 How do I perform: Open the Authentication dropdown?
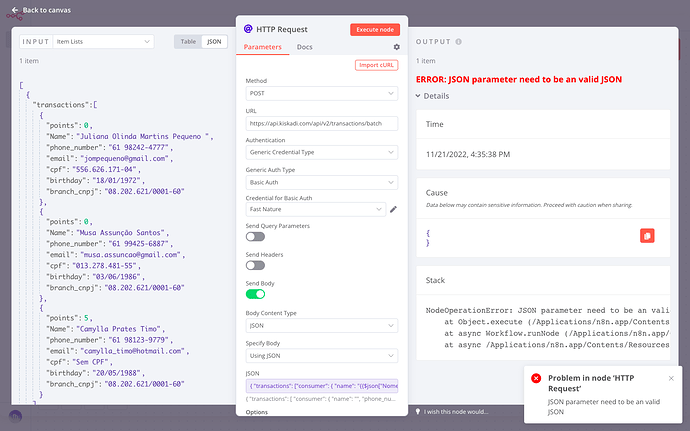point(322,152)
